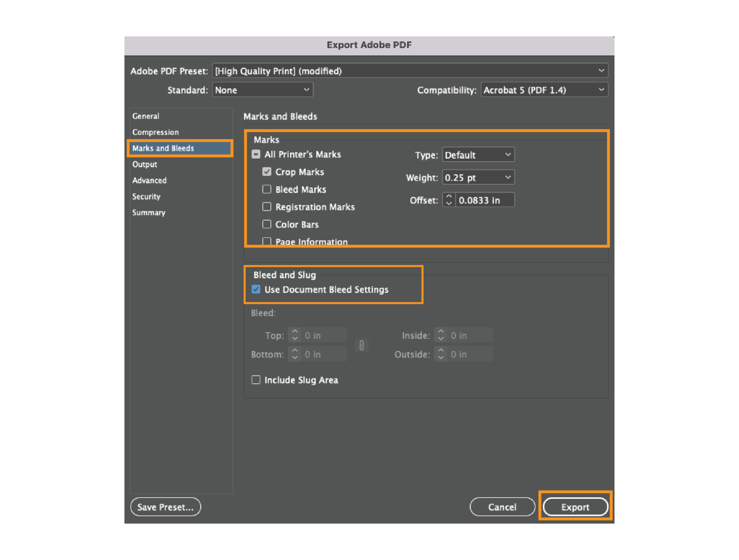The image size is (739, 560).
Task: Enable Bleed Marks
Action: (267, 189)
